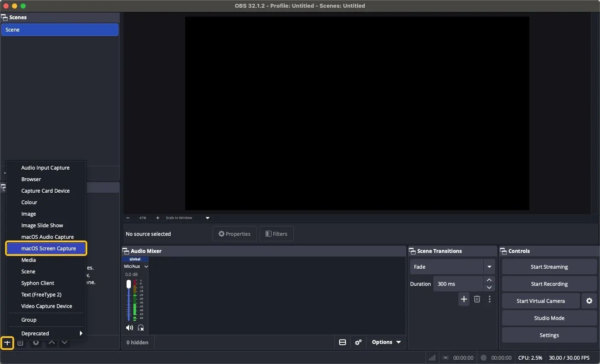Open virtual camera settings gear
Viewport: 600px width, 364px height.
click(x=589, y=301)
